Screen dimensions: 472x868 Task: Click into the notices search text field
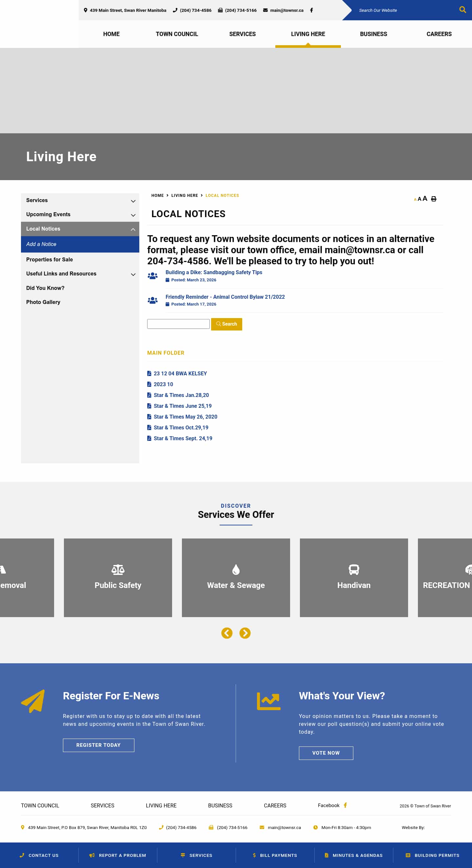tap(178, 324)
